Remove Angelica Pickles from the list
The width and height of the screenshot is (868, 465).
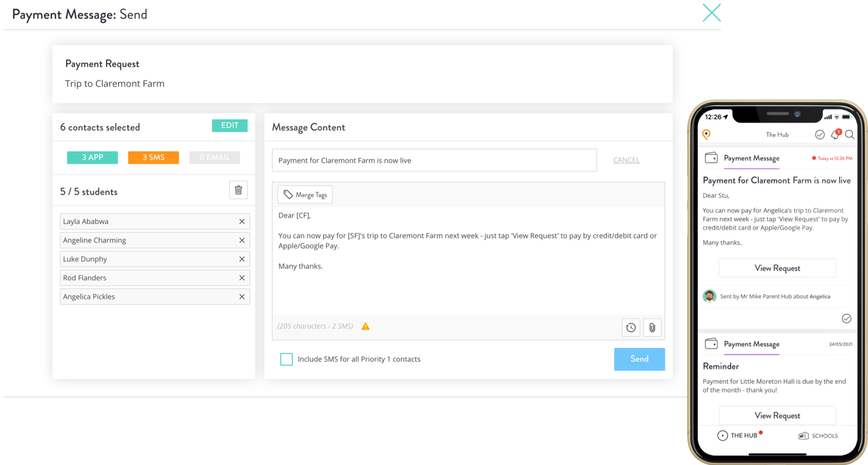(242, 297)
